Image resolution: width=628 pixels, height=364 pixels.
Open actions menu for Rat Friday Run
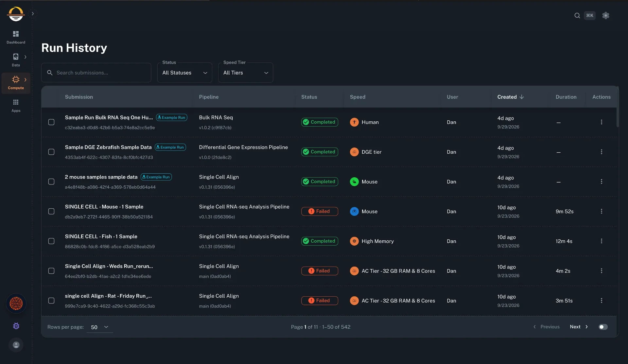(x=601, y=301)
